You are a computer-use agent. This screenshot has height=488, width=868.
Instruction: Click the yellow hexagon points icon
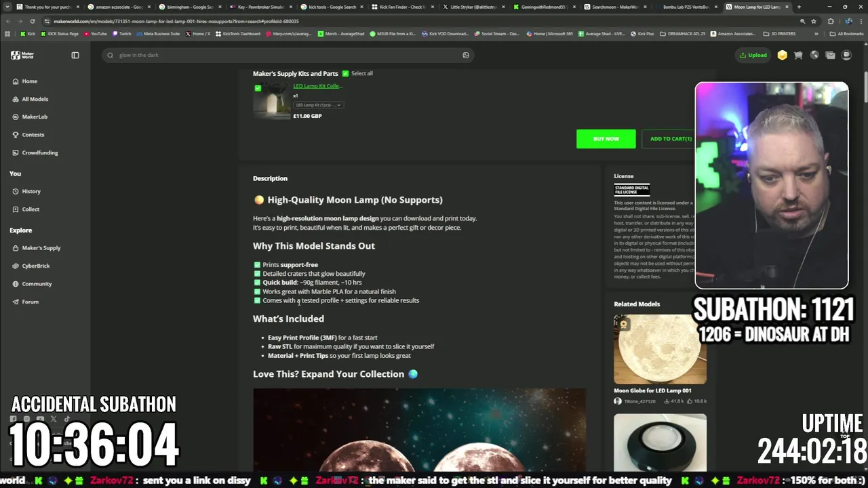click(783, 55)
